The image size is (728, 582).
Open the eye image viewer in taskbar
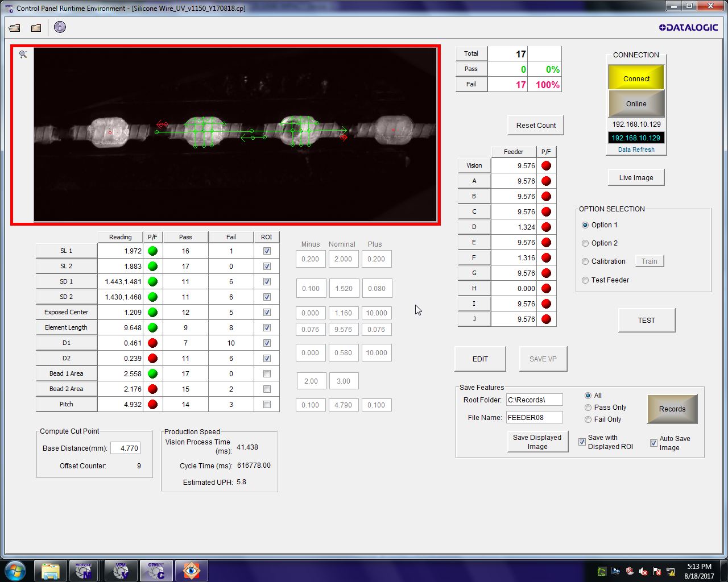[191, 570]
